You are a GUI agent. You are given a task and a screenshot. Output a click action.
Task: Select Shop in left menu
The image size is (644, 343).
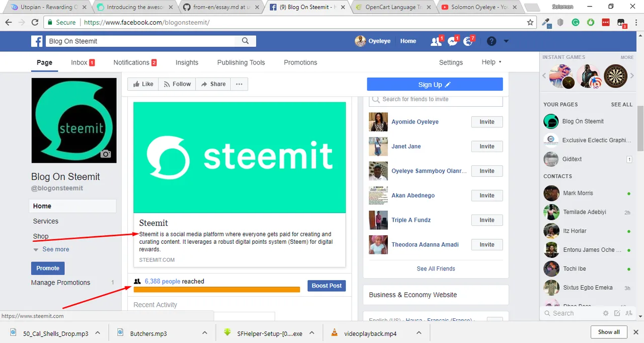(x=41, y=236)
